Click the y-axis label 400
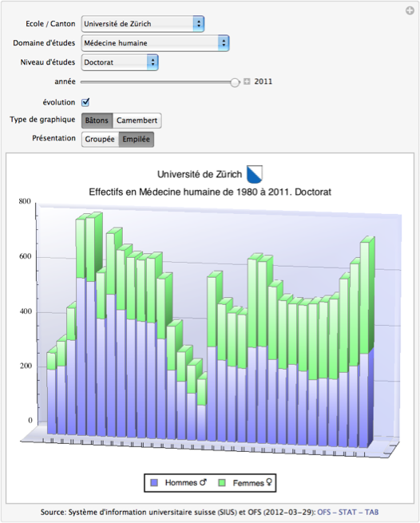The image size is (420, 523). pyautogui.click(x=25, y=311)
